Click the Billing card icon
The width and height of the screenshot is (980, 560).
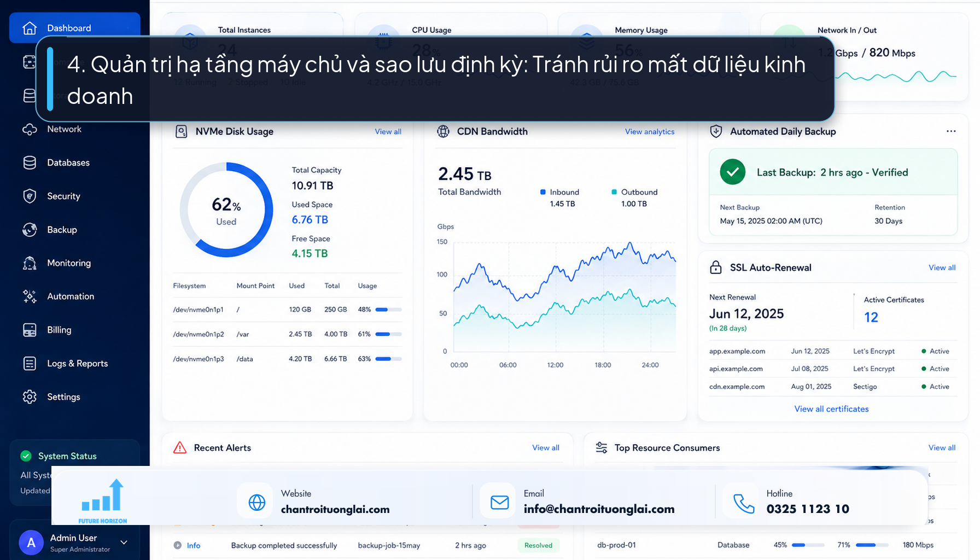tap(30, 330)
